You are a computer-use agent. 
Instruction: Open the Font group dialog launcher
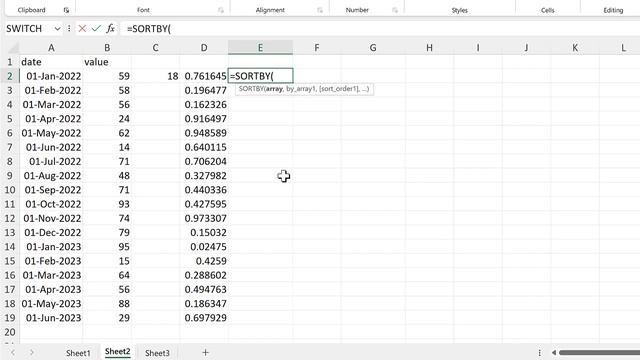(221, 10)
